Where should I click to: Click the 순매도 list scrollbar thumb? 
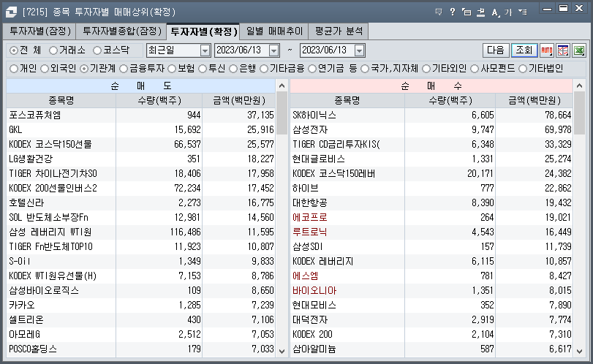282,113
